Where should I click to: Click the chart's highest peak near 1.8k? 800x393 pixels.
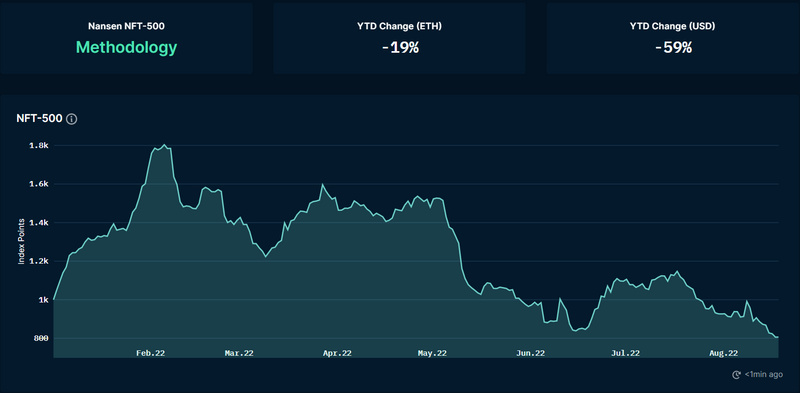[164, 145]
